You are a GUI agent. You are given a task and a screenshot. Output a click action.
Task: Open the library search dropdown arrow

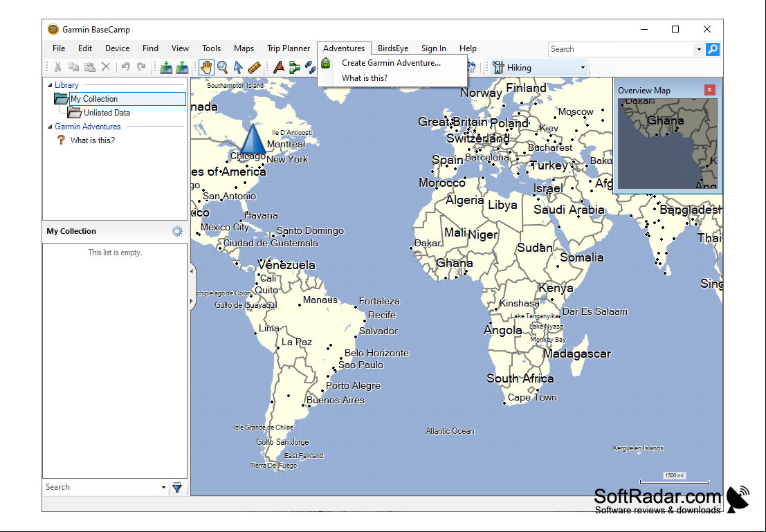click(x=163, y=487)
